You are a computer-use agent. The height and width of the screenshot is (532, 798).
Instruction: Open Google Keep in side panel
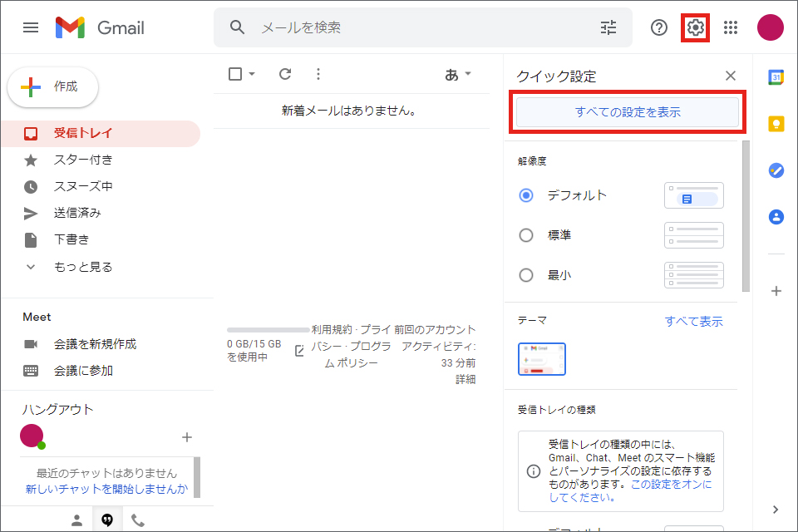[x=776, y=124]
